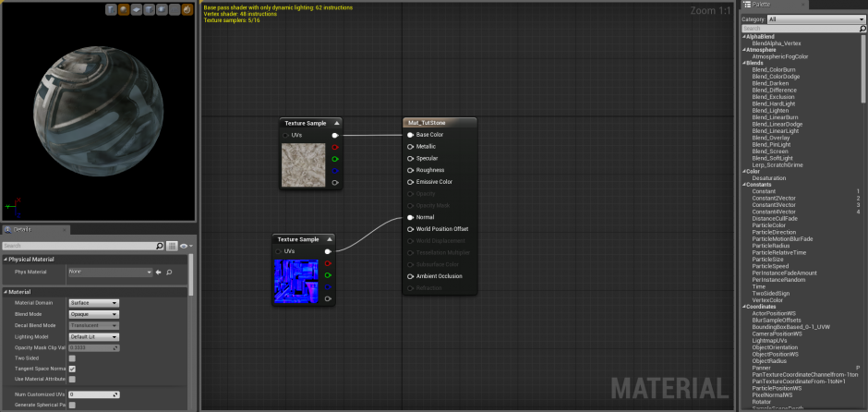Use the custom teapot preview mesh icon
Screen dimensions: 868x412
point(162,9)
